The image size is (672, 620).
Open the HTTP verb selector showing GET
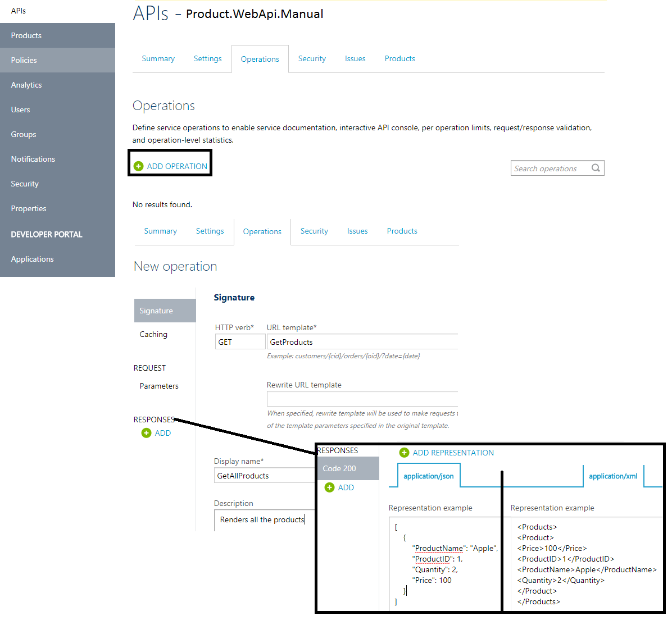[x=240, y=341]
